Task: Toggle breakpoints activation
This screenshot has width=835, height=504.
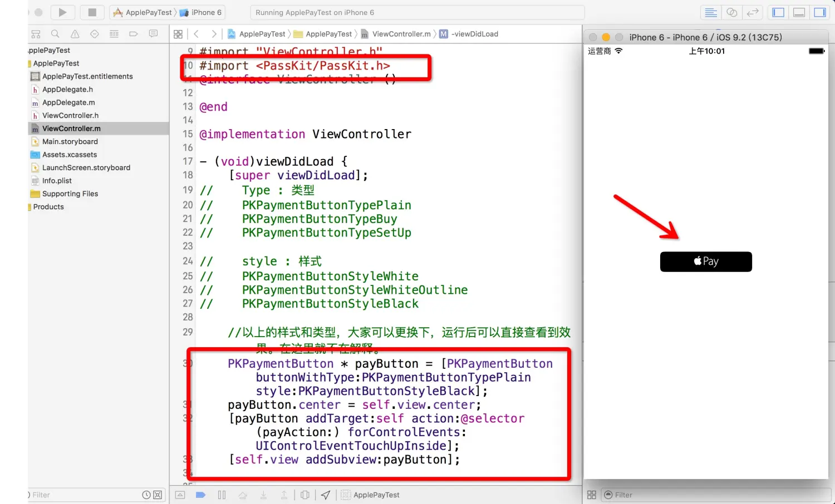Action: pos(201,495)
